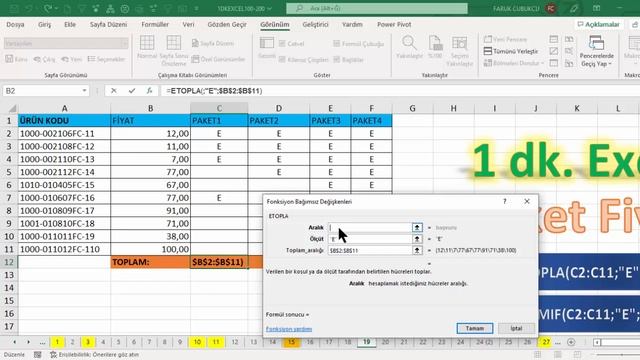Select the PAKET3 header cell

[x=330, y=120]
